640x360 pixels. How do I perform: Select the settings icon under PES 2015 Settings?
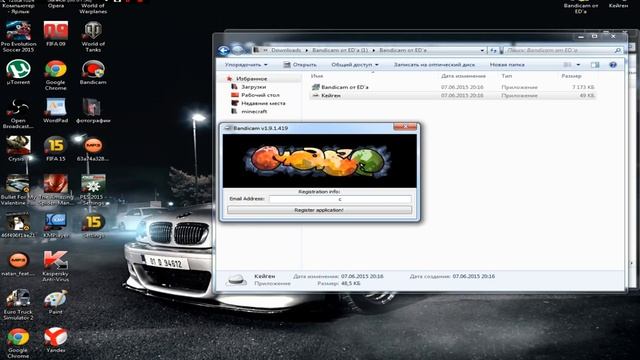(93, 225)
